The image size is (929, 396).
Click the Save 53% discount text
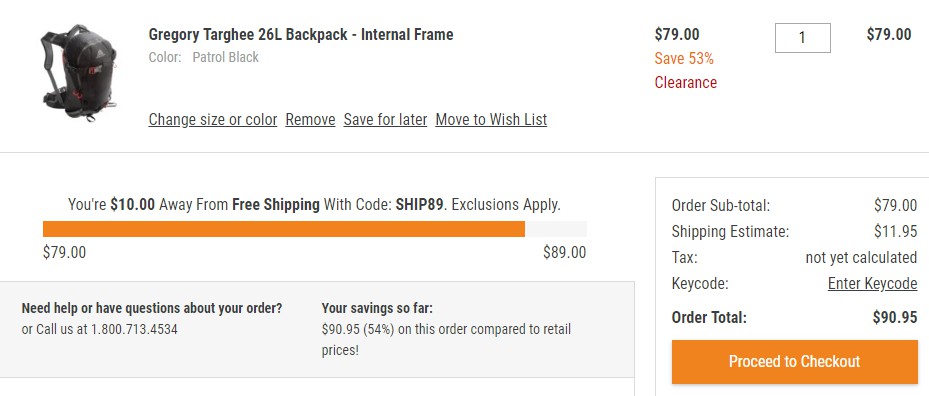pyautogui.click(x=684, y=59)
